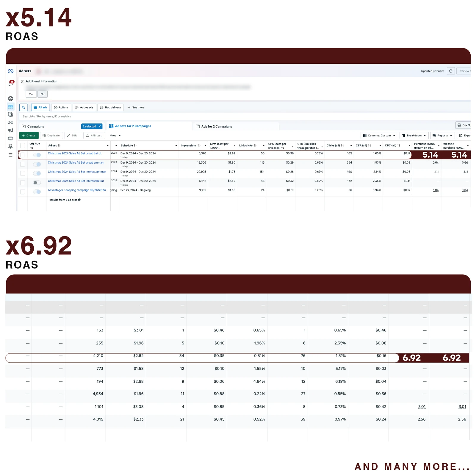476x476 pixels.
Task: Click the green Create button
Action: (x=29, y=136)
